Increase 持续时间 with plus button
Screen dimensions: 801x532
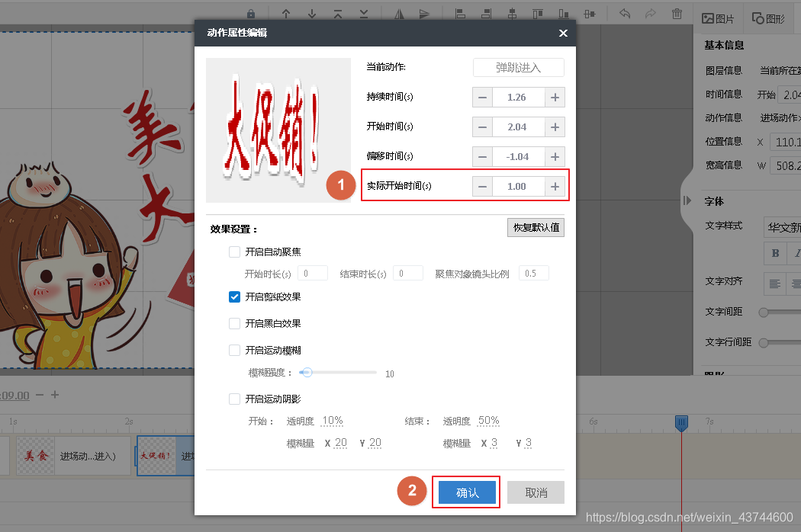(555, 98)
